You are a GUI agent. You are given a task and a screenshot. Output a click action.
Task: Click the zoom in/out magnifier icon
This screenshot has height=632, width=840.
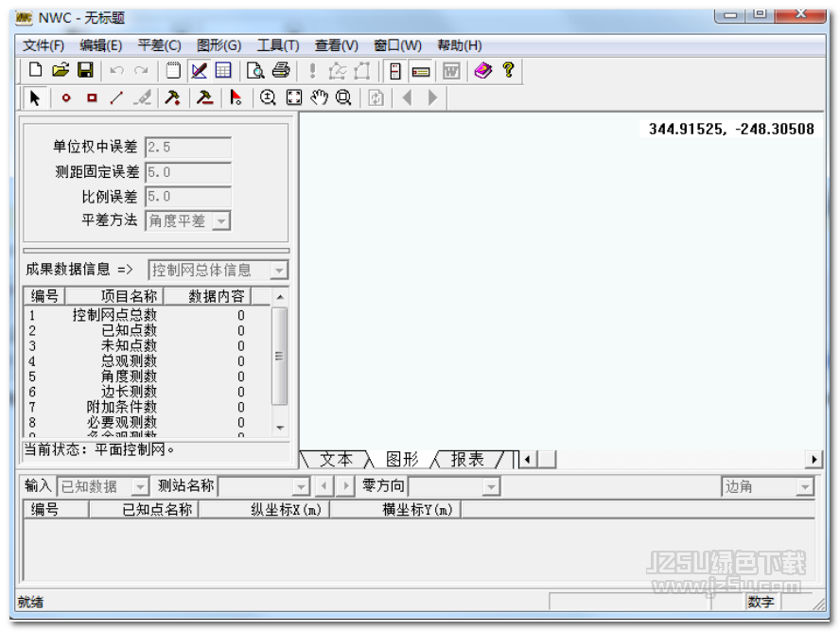[x=268, y=98]
